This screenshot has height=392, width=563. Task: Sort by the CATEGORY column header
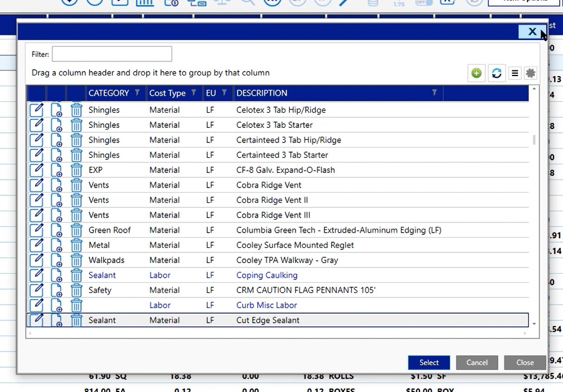coord(109,93)
